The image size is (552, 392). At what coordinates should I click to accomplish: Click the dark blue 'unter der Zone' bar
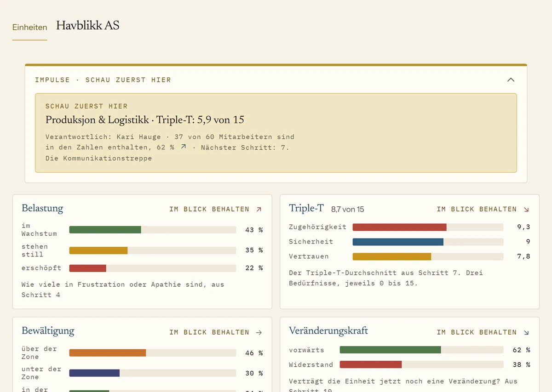pos(94,373)
